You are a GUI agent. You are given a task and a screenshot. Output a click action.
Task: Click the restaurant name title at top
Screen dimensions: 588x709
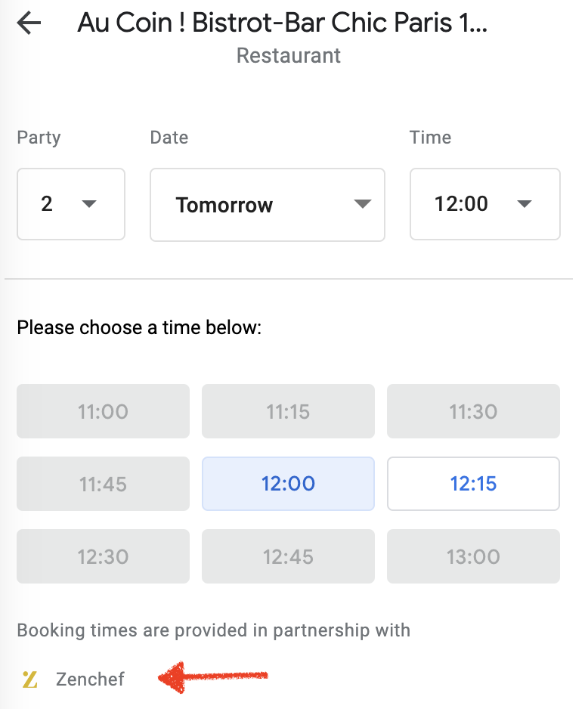pos(283,23)
